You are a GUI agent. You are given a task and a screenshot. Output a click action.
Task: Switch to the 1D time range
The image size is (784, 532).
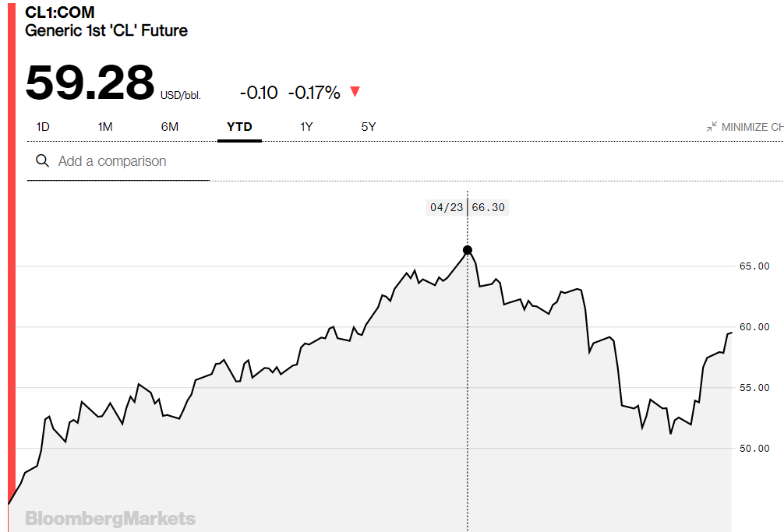point(43,127)
